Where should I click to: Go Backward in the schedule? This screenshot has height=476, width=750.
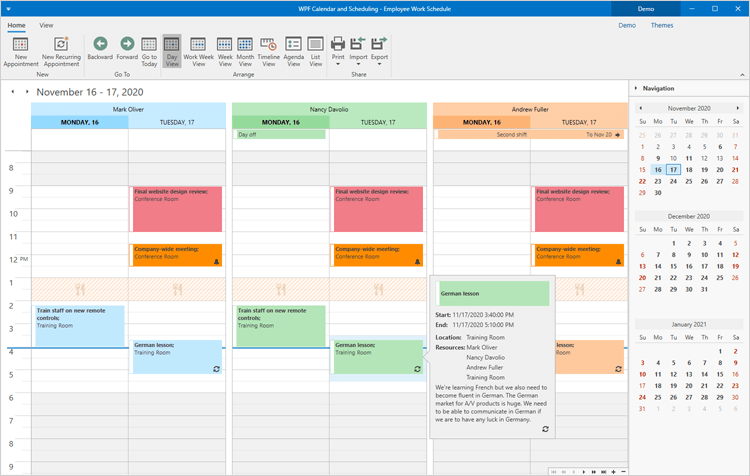100,48
